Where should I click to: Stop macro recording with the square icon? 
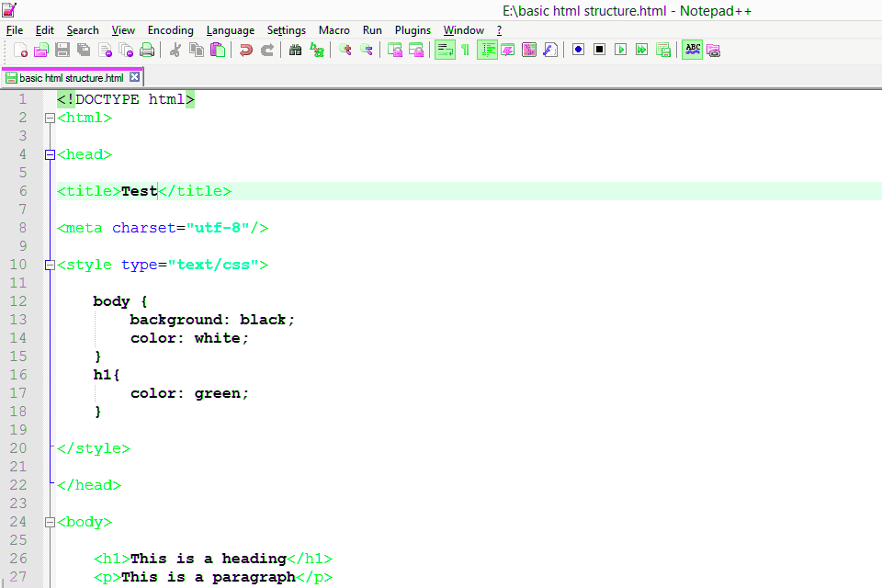point(600,51)
